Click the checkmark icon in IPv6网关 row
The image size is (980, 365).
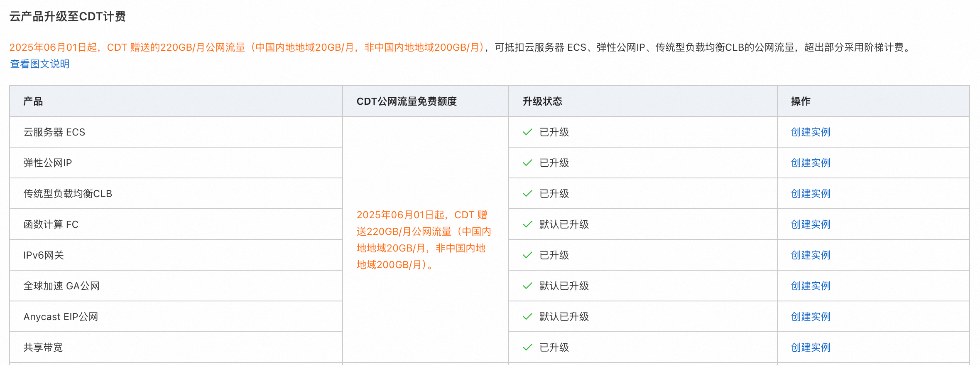pos(527,255)
